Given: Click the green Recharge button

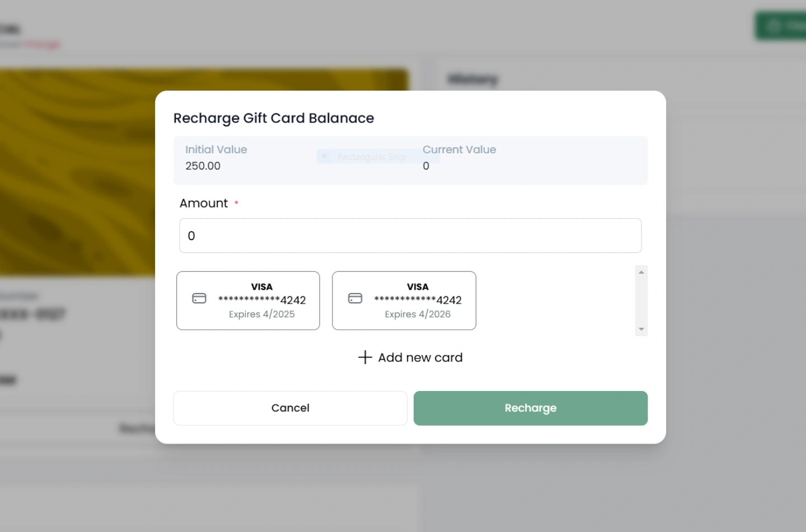Looking at the screenshot, I should (531, 408).
